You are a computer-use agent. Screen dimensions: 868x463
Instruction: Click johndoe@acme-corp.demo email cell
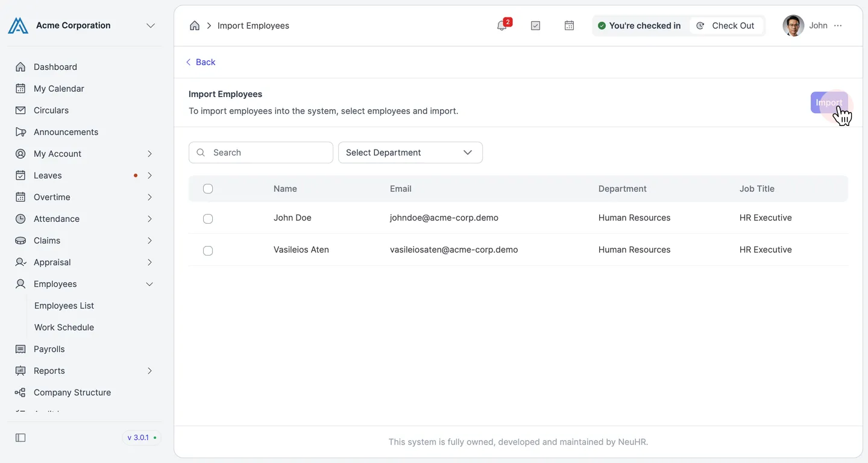point(444,218)
